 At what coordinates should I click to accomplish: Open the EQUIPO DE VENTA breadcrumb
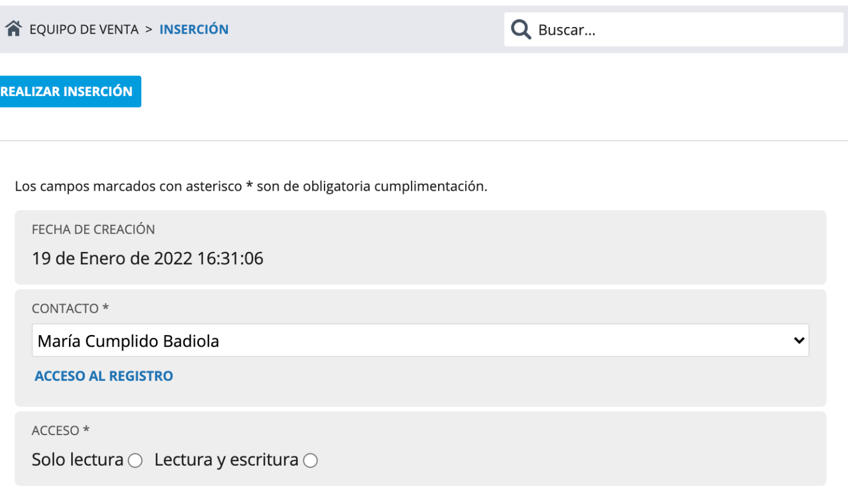[x=84, y=29]
